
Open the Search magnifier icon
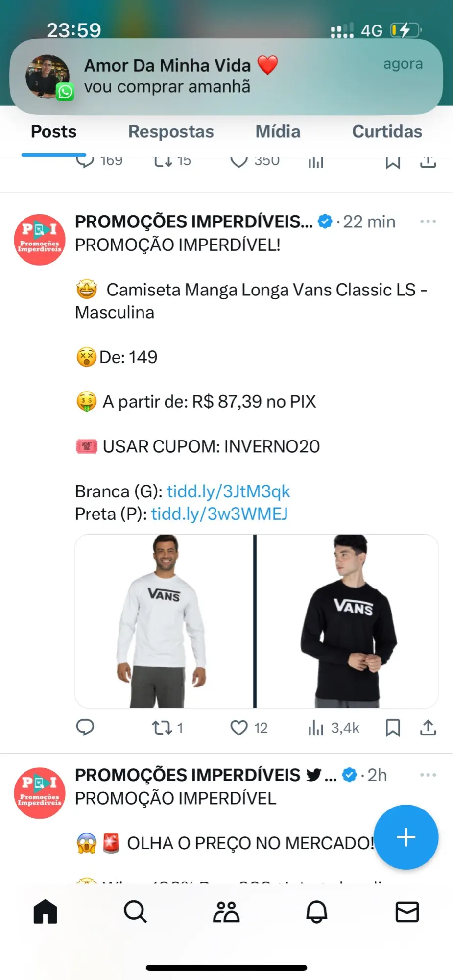tap(135, 911)
